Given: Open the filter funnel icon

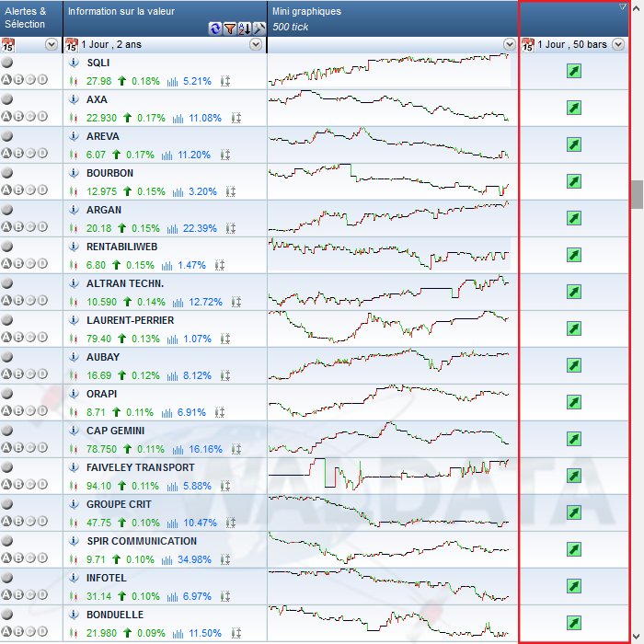Looking at the screenshot, I should [x=230, y=29].
